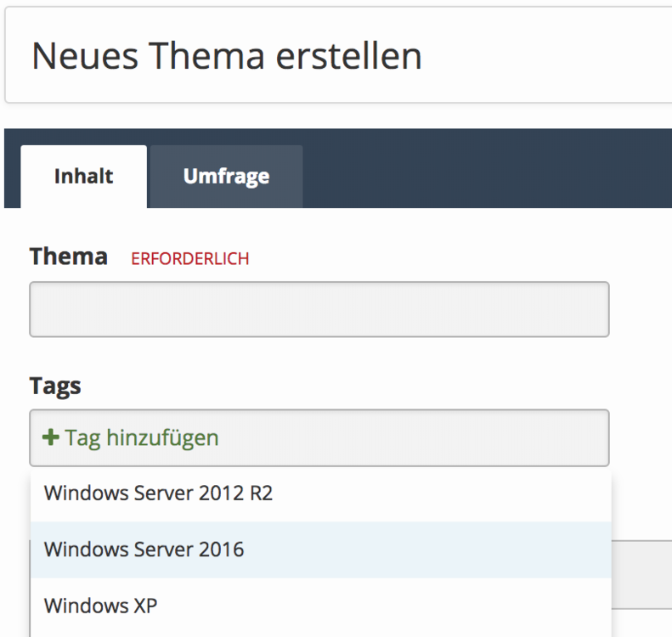Click blank space right of 'Windows XP' option
This screenshot has height=637, width=672.
pos(425,606)
